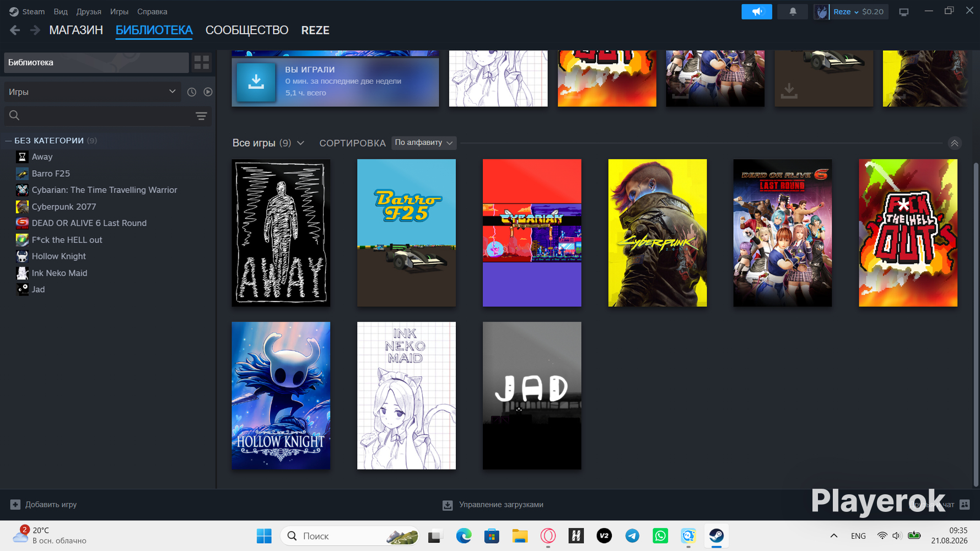Click the Steam taskbar icon
980x551 pixels.
[717, 536]
